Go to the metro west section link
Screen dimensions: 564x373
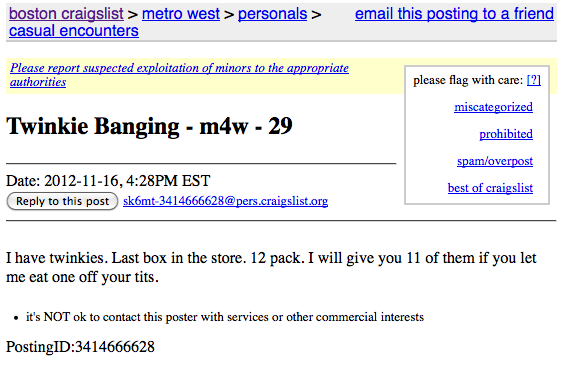(x=181, y=14)
